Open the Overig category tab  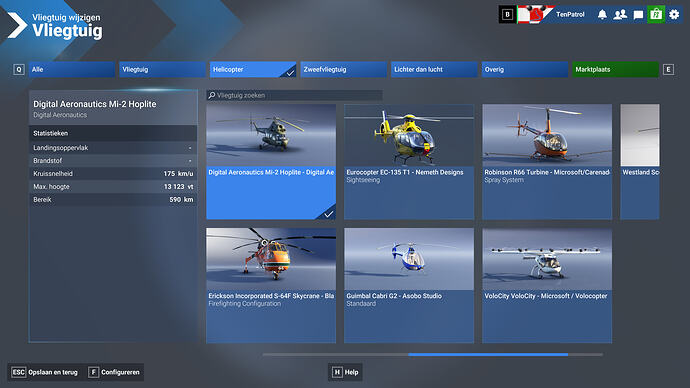(x=525, y=70)
